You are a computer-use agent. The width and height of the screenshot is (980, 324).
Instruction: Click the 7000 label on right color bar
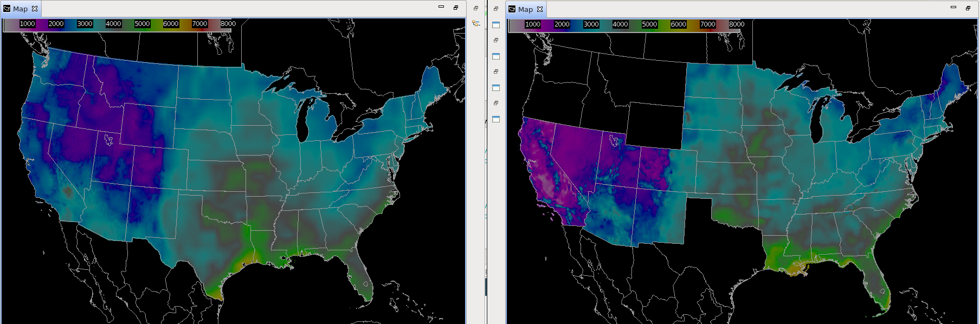click(x=708, y=24)
